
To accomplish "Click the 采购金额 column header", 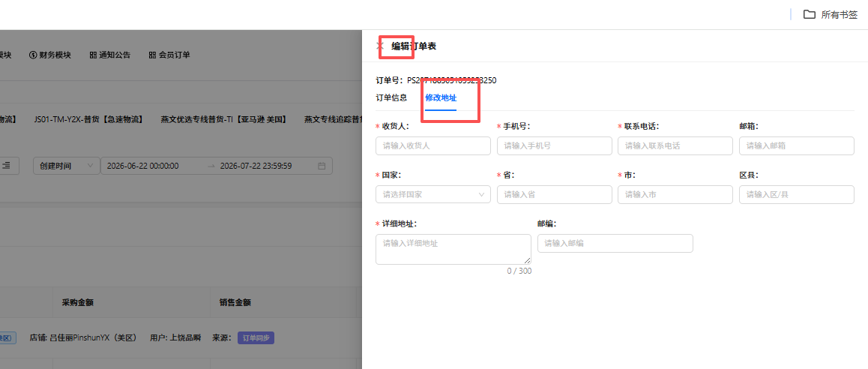I will (x=77, y=302).
